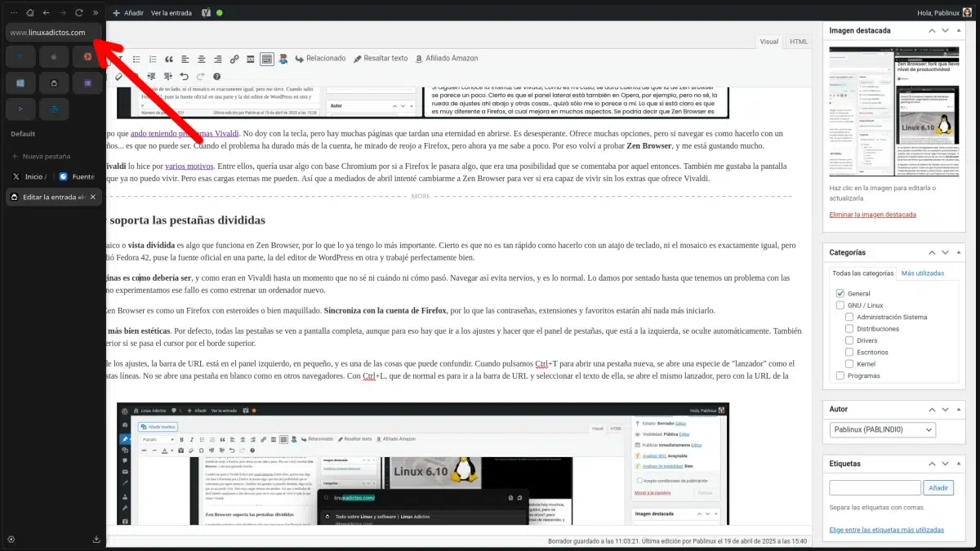Expand the sidebar toolbar overflow chevrons
The height and width of the screenshot is (551, 980).
pyautogui.click(x=96, y=13)
